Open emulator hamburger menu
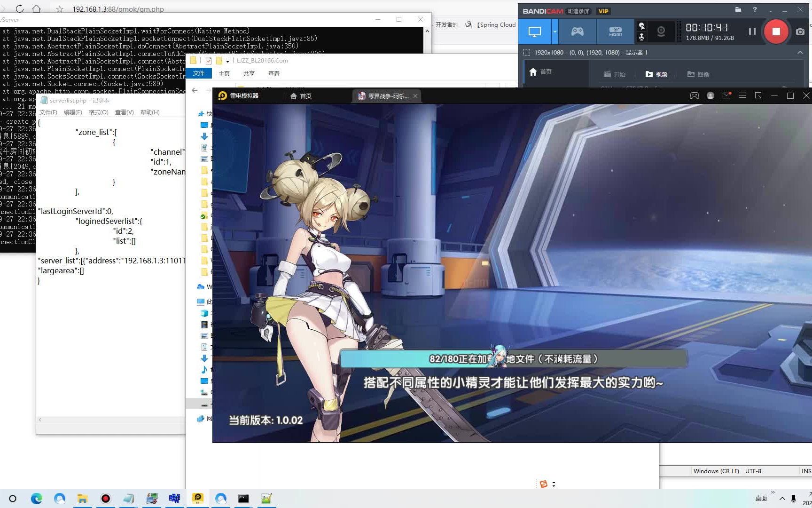 pyautogui.click(x=742, y=95)
